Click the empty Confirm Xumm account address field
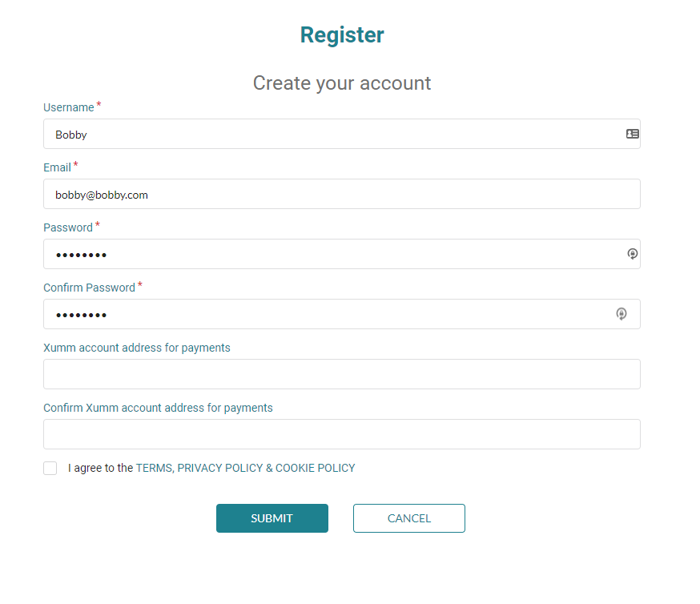Image resolution: width=700 pixels, height=604 pixels. point(341,434)
